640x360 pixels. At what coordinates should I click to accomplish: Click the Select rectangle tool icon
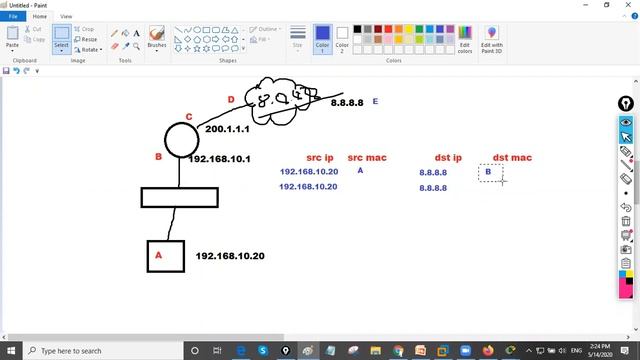click(62, 33)
